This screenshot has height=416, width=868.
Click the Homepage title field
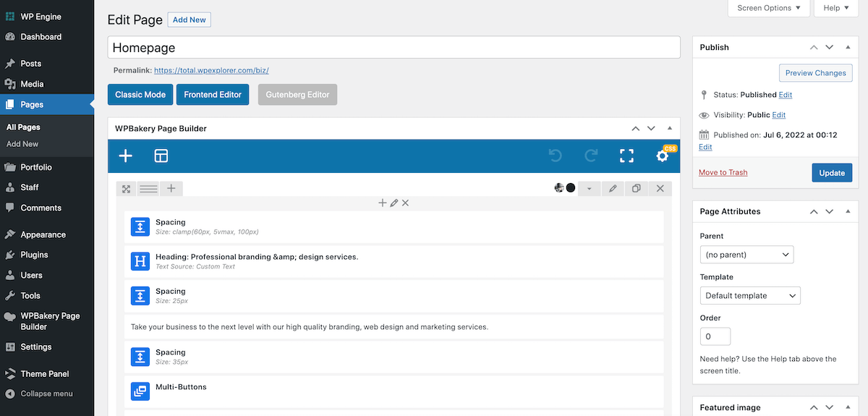point(393,48)
